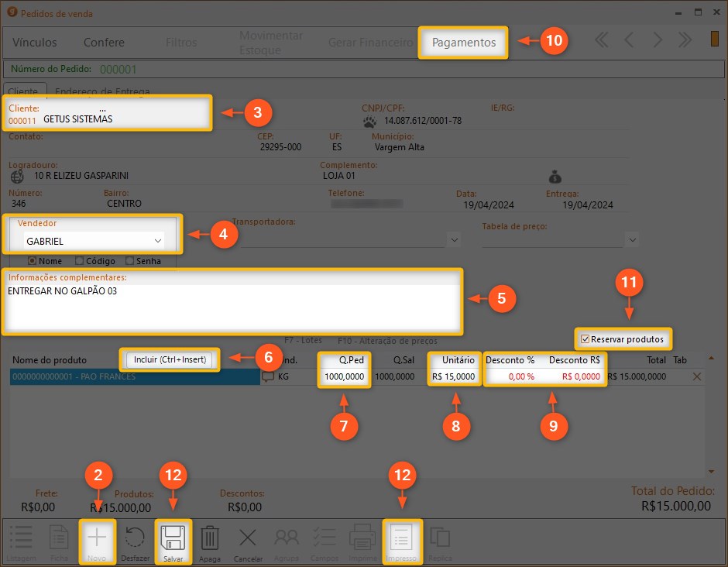Image resolution: width=728 pixels, height=567 pixels.
Task: Remove PAO FRANCES row with red X
Action: pos(696,376)
